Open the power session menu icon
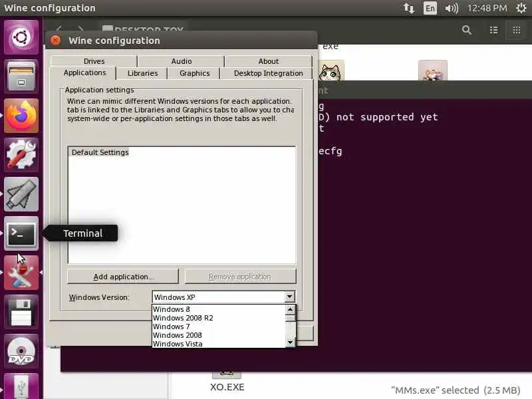Viewport: 532px width, 399px height. point(521,8)
